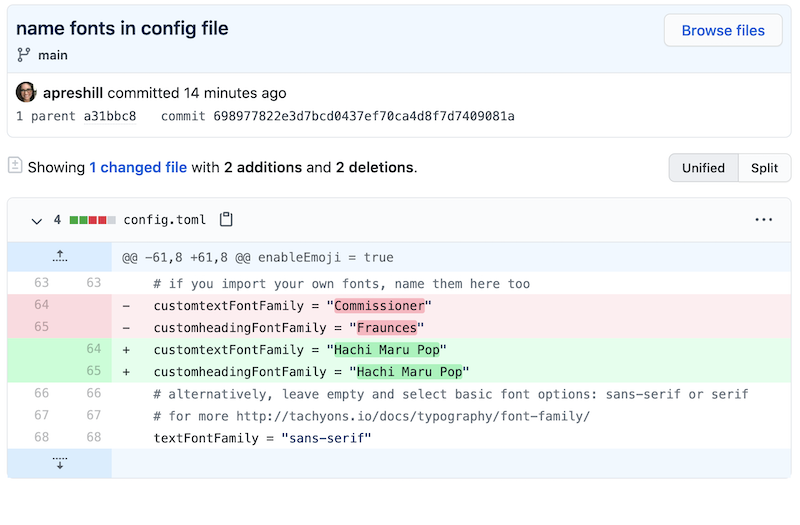Screen dimensions: 800x525
Task: Click the diffstat colored squares bar
Action: [x=92, y=220]
